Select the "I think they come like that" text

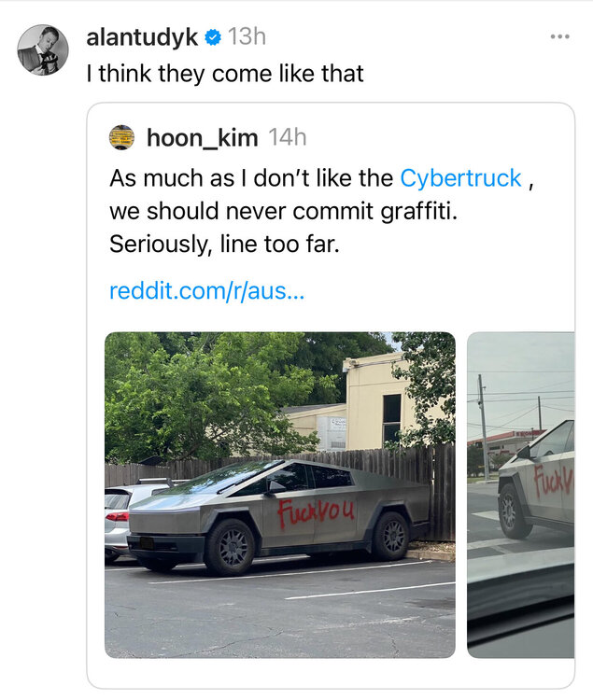pyautogui.click(x=225, y=74)
